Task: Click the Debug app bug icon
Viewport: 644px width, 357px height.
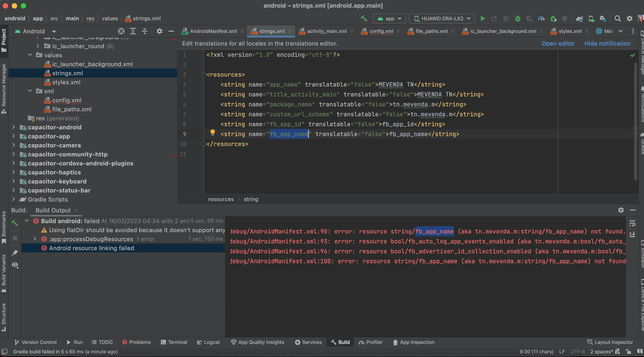Action: point(518,18)
